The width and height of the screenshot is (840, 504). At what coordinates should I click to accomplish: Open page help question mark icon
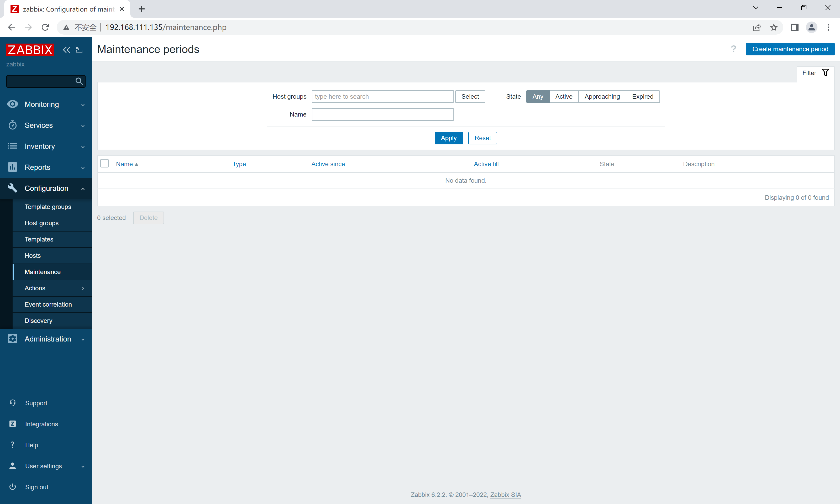pos(733,49)
